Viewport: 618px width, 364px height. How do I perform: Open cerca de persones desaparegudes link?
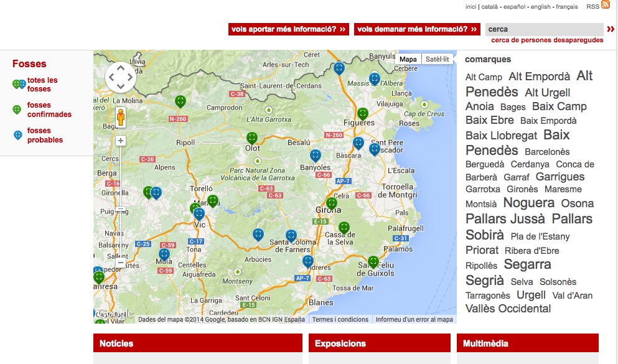tap(547, 40)
